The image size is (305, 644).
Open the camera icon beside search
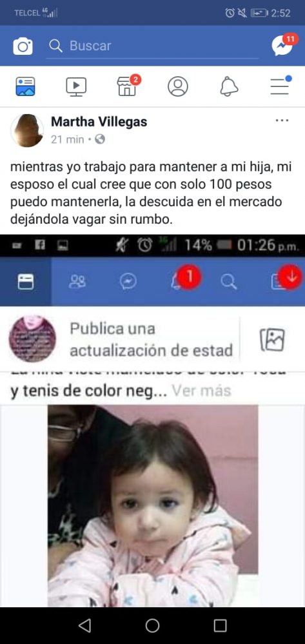pyautogui.click(x=23, y=46)
